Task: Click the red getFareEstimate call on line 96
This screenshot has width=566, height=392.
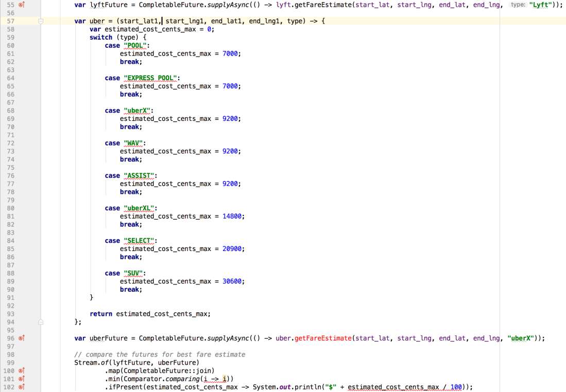Action: point(323,338)
